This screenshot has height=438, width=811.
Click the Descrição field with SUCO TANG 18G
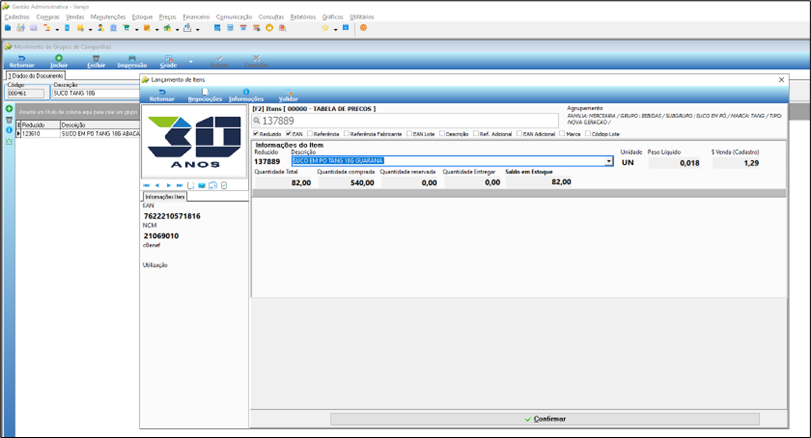tap(96, 93)
